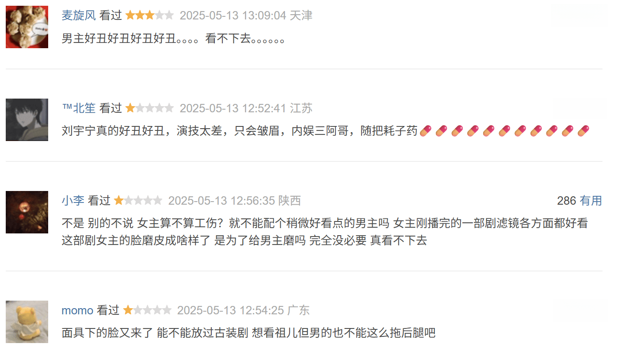
Task: Open momo's profile link
Action: (77, 310)
